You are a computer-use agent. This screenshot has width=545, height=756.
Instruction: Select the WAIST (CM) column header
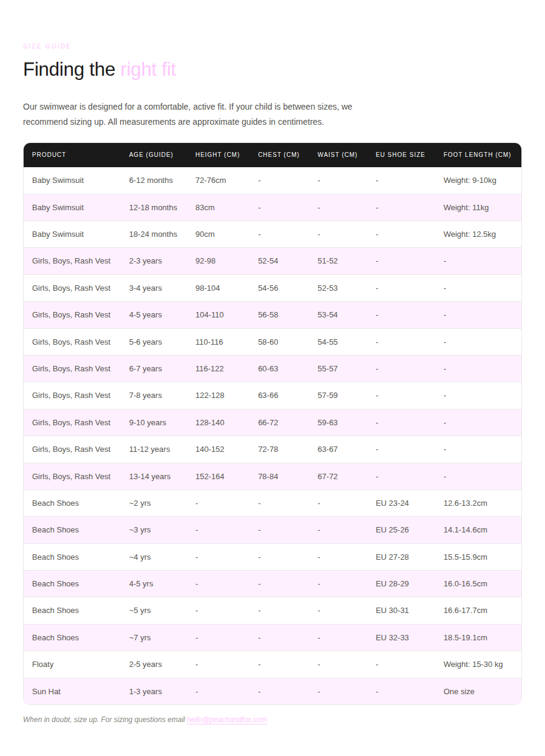337,155
